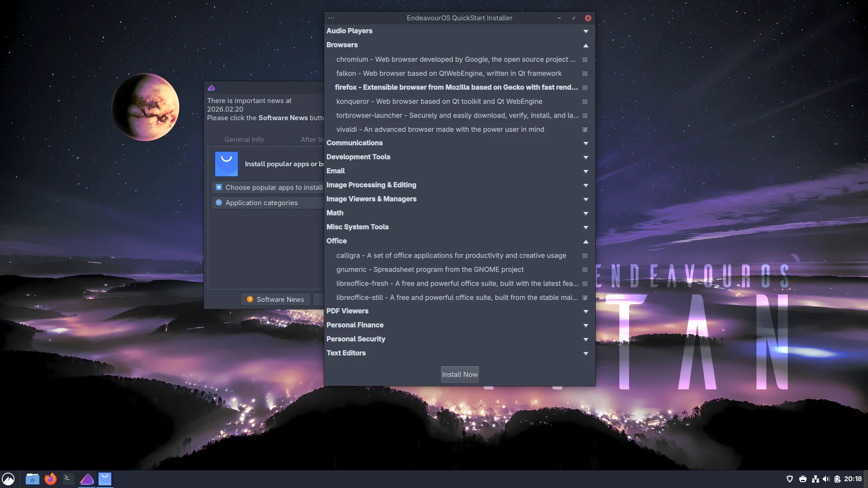Screen dimensions: 868x488
Task: Click the Software News button
Action: [275, 299]
